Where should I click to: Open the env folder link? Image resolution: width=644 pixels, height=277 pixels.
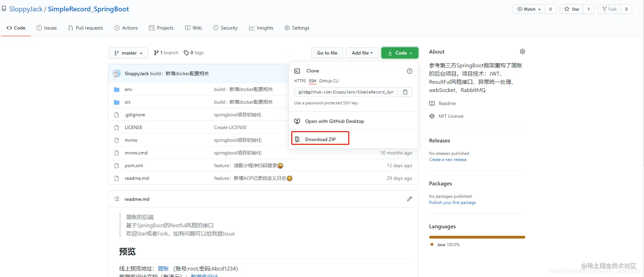[x=128, y=89]
